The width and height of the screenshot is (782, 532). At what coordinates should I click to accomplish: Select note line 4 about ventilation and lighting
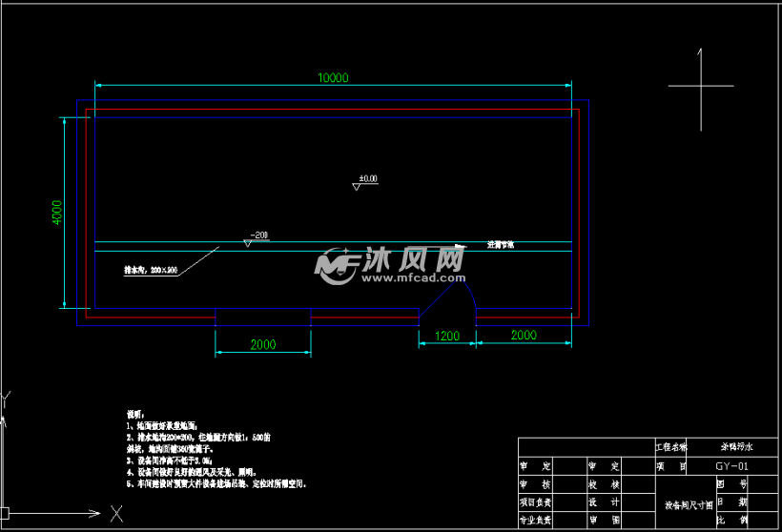click(192, 472)
